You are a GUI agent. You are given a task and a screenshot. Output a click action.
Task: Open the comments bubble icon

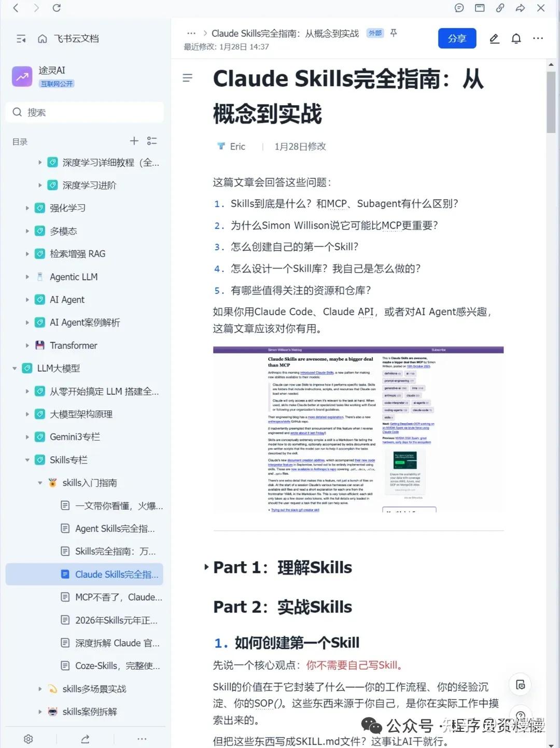[459, 8]
